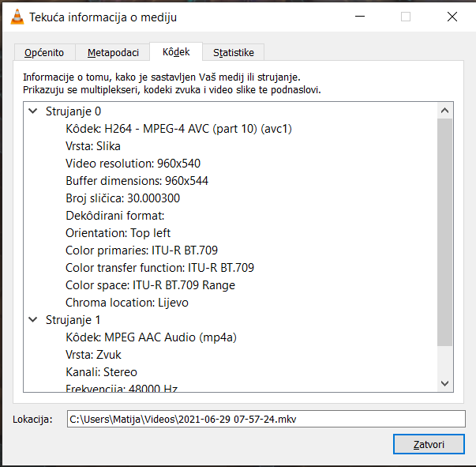Open the Metapodaci tab
476x467 pixels.
pos(113,53)
